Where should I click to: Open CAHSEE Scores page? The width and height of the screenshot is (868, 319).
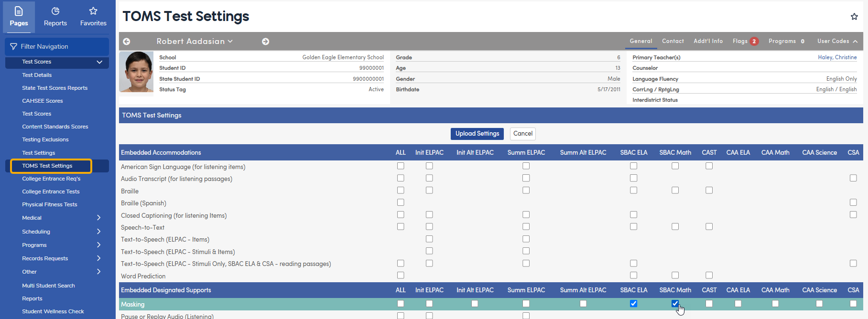pos(43,101)
